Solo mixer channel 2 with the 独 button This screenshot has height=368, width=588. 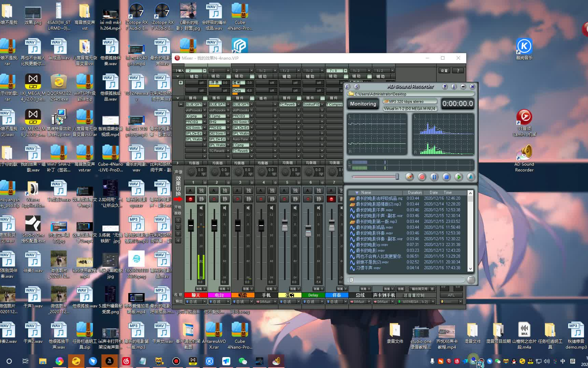pos(225,190)
